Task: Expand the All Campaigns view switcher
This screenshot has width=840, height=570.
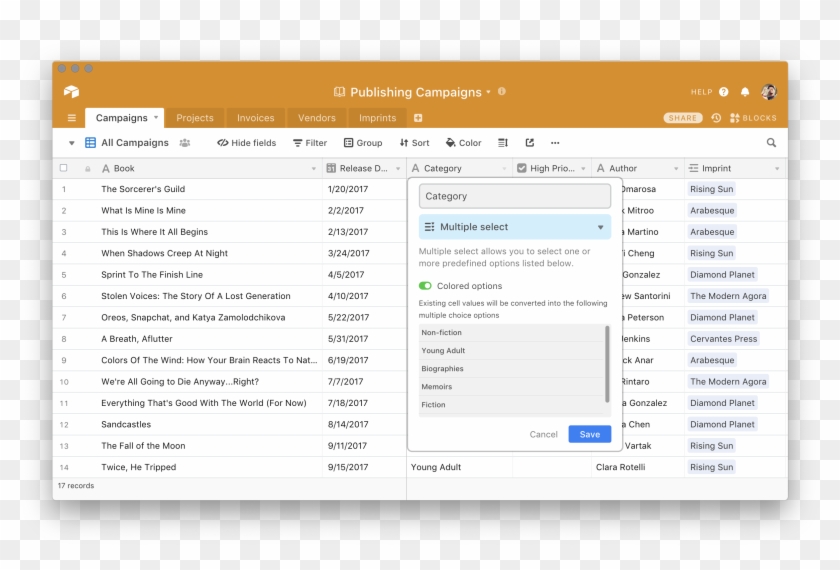Action: (x=71, y=143)
